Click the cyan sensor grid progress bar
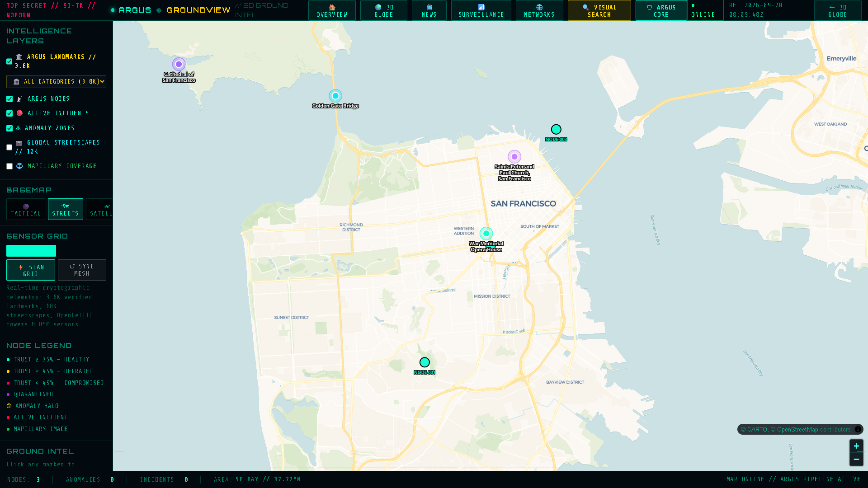The height and width of the screenshot is (488, 868). pyautogui.click(x=31, y=251)
